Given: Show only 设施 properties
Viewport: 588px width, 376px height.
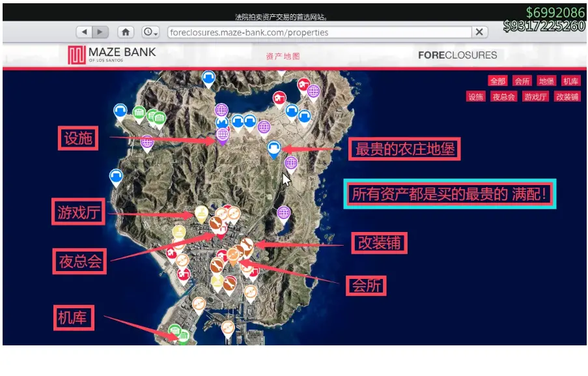Looking at the screenshot, I should click(x=476, y=97).
